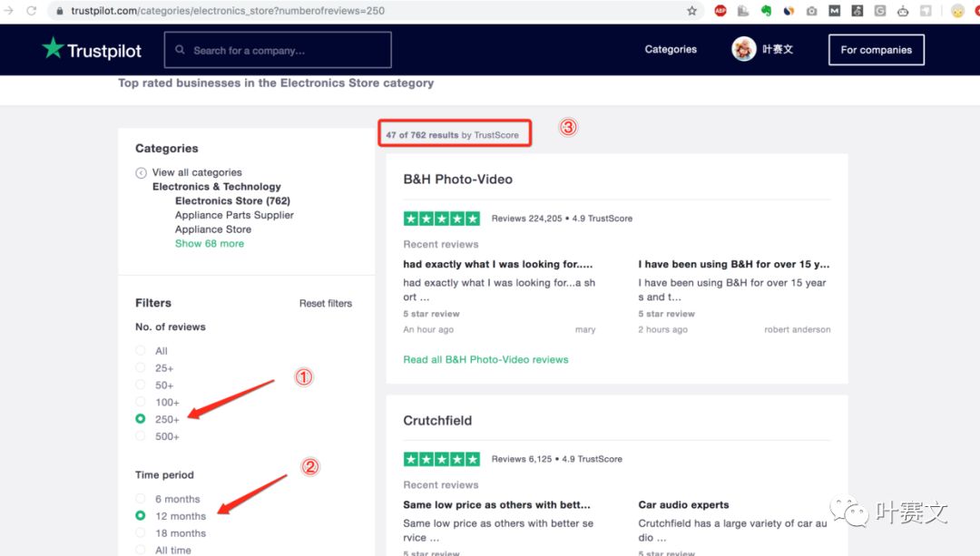Click the Trustpilot logo
Image resolution: width=980 pixels, height=556 pixels.
[92, 49]
